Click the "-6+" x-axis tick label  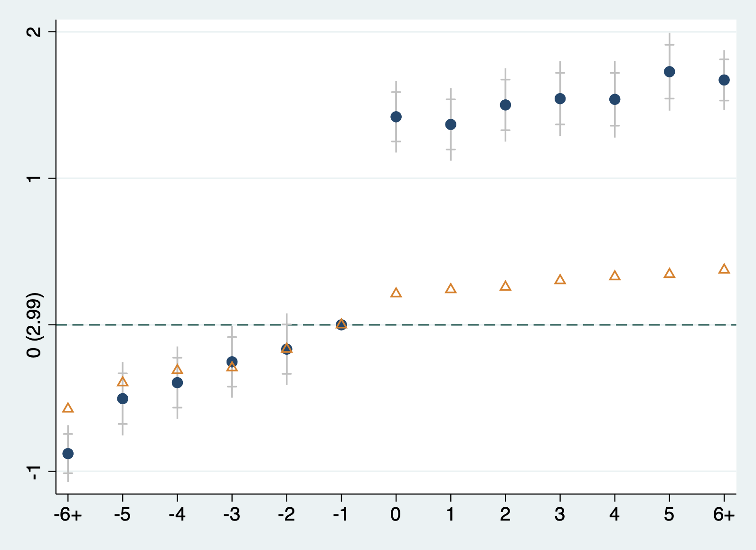(68, 514)
